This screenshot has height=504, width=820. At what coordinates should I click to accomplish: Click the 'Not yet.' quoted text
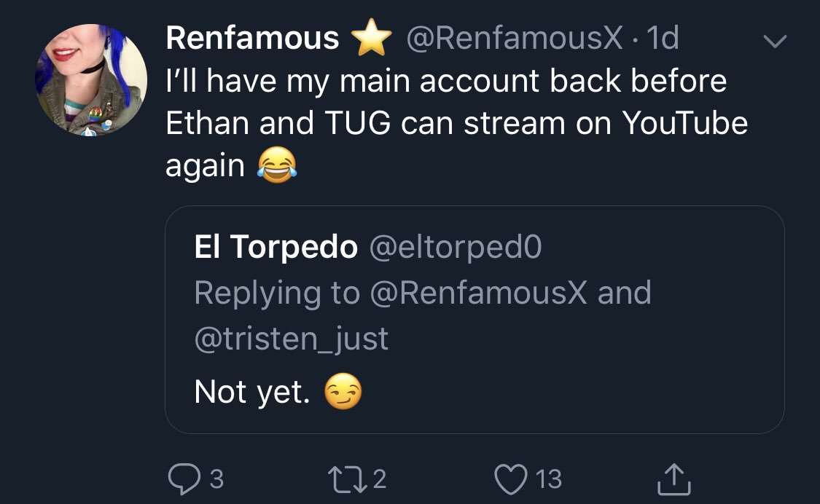252,392
